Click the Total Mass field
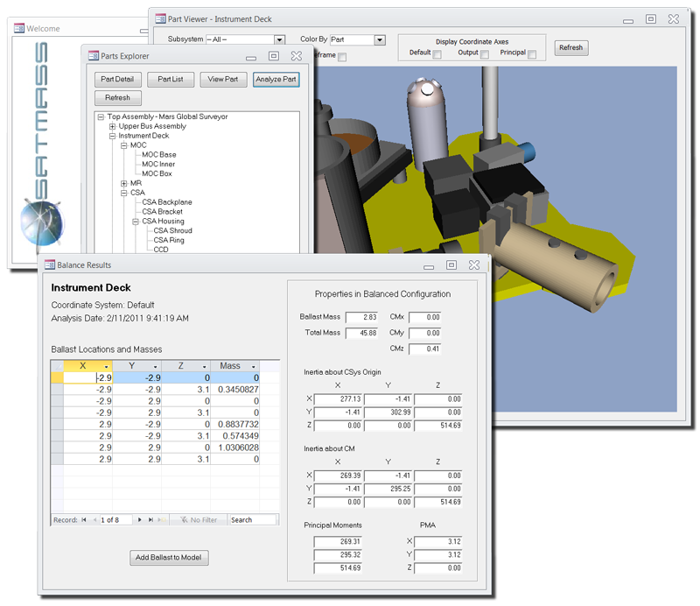The width and height of the screenshot is (700, 606). coord(361,333)
